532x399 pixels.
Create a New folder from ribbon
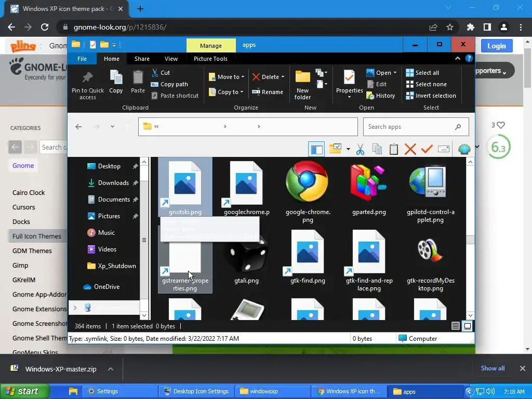302,85
